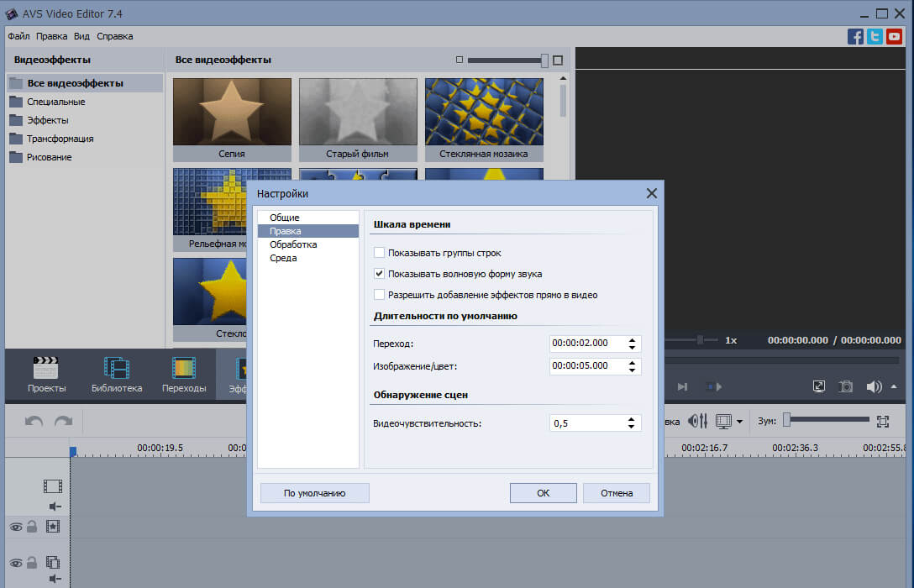The width and height of the screenshot is (914, 588).
Task: Click the storyboard view monitor icon
Action: coord(723,422)
